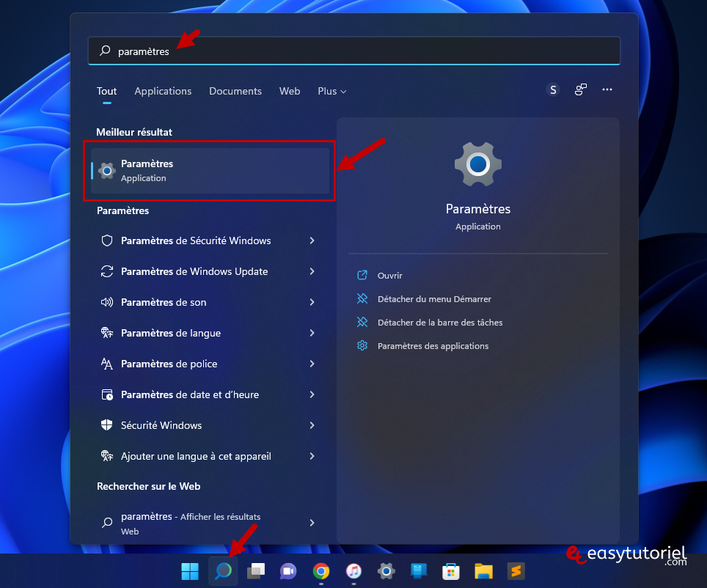Open iTunes from the taskbar
This screenshot has height=588, width=707.
click(354, 571)
